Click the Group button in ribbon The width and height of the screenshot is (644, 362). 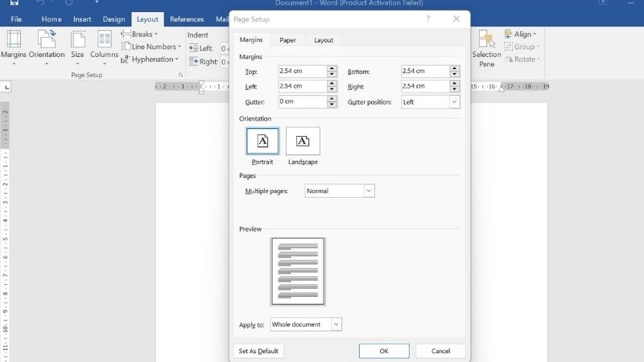(522, 47)
